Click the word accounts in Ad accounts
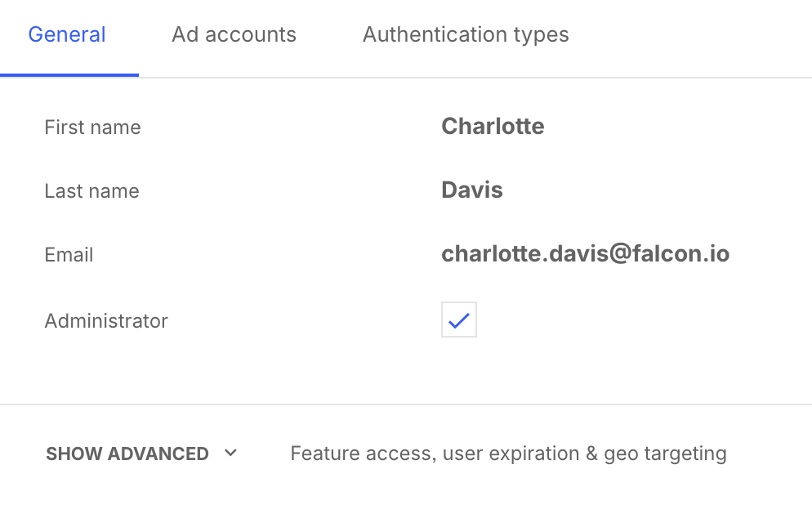812x523 pixels. [x=251, y=34]
